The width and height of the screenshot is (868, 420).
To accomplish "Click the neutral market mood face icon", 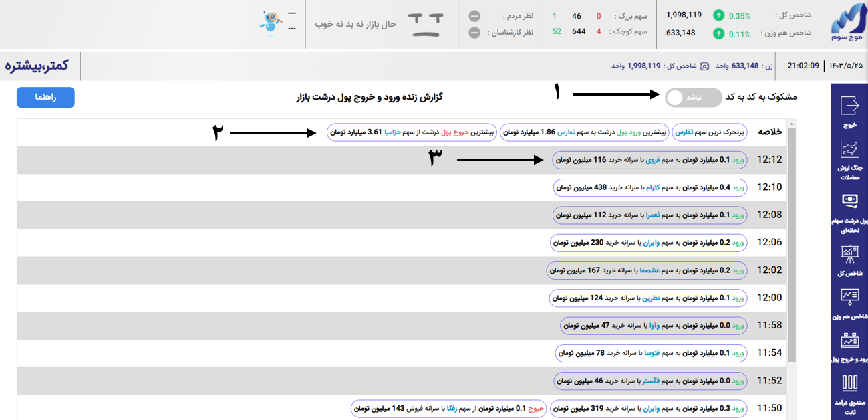I will tap(426, 23).
